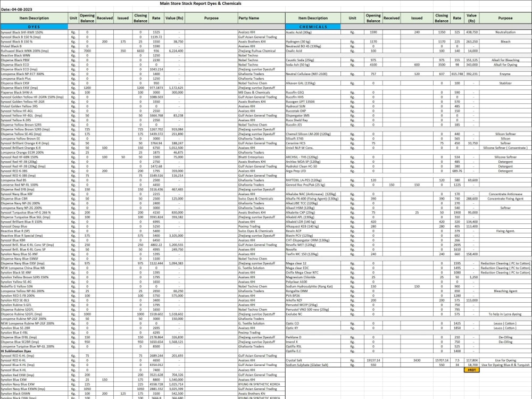
Task: Click the 'Stabilizer' purpose cell
Action: coord(505,83)
